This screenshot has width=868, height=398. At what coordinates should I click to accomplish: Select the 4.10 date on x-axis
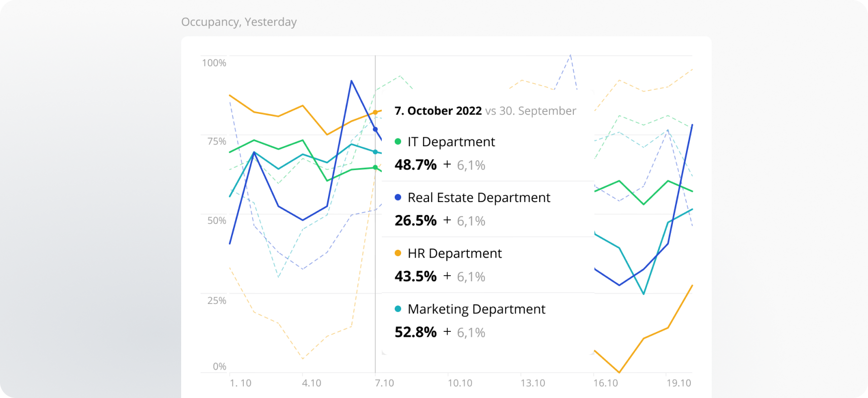312,383
